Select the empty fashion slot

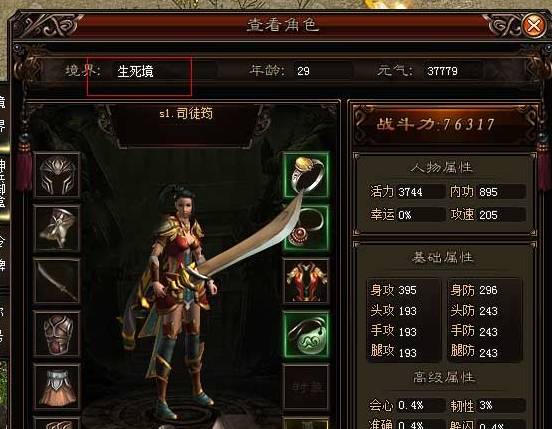pos(306,386)
